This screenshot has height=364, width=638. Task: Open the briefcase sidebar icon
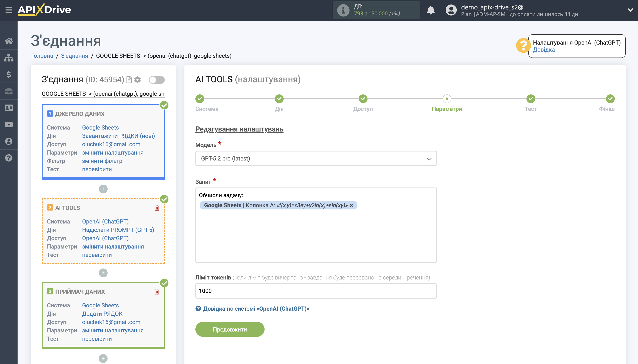pos(9,91)
